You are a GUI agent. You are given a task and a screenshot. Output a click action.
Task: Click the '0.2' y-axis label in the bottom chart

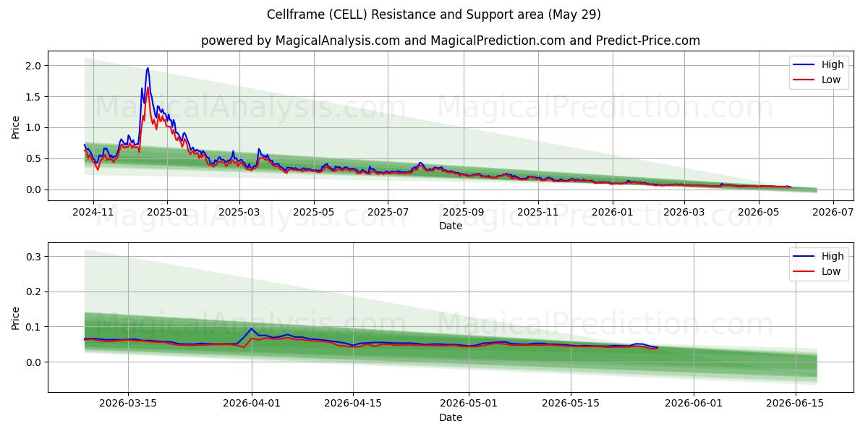[x=35, y=292]
